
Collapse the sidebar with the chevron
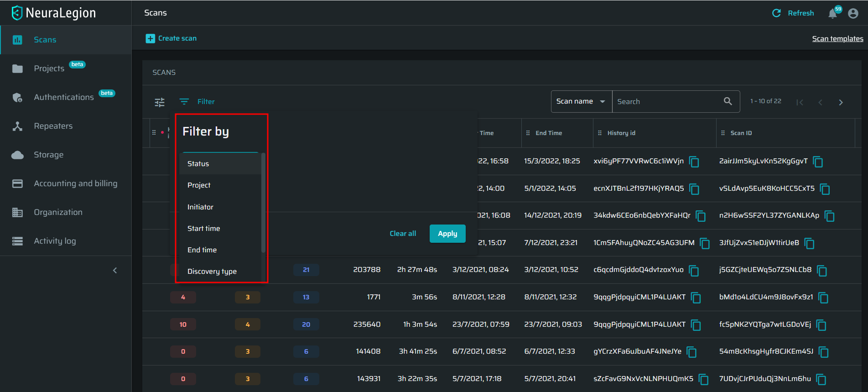click(x=115, y=271)
